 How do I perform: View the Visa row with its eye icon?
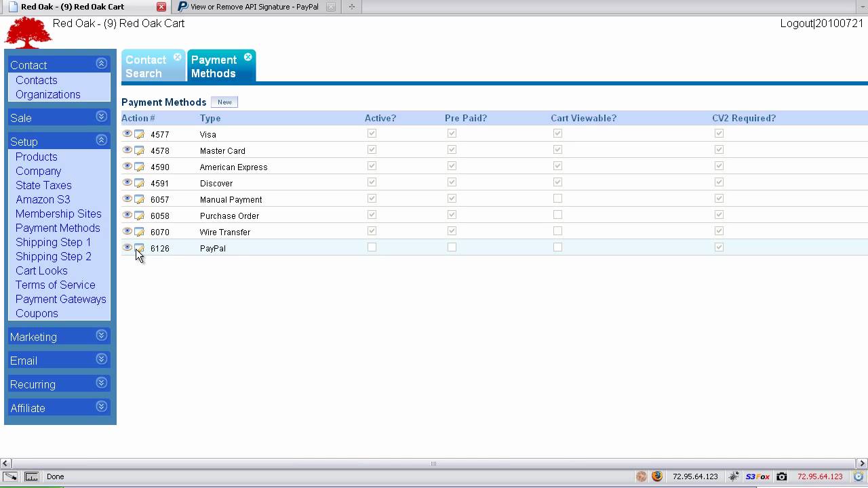pyautogui.click(x=127, y=134)
